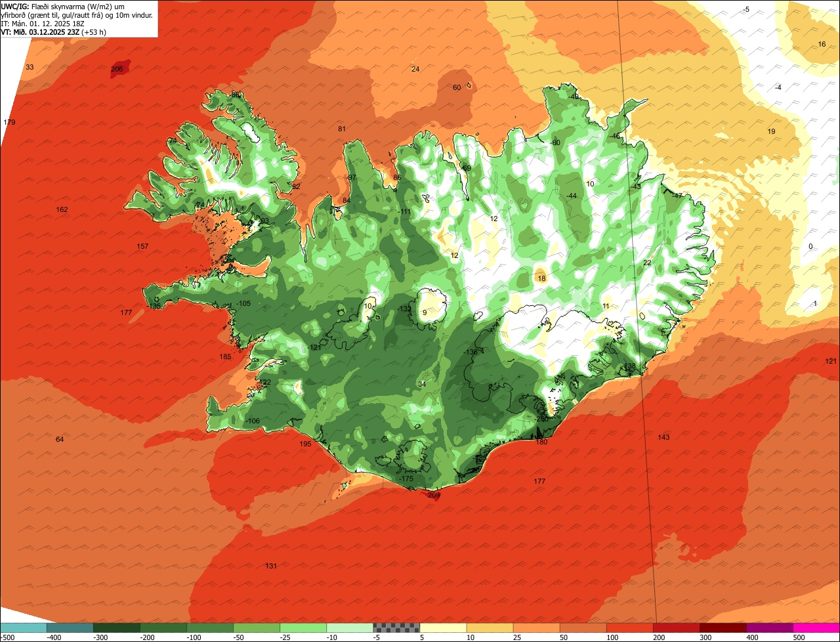
Task: Click the inland value -132 in central Iceland
Action: 405,309
